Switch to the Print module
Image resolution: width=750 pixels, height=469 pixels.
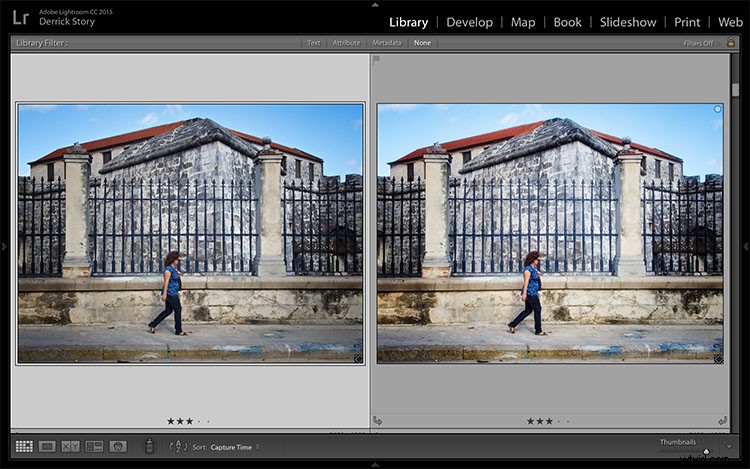(687, 22)
